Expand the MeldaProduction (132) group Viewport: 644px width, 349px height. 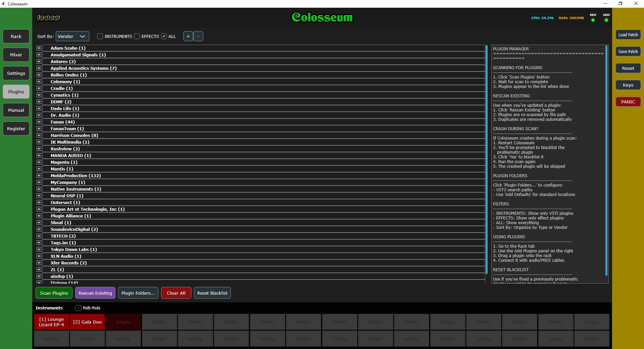39,176
